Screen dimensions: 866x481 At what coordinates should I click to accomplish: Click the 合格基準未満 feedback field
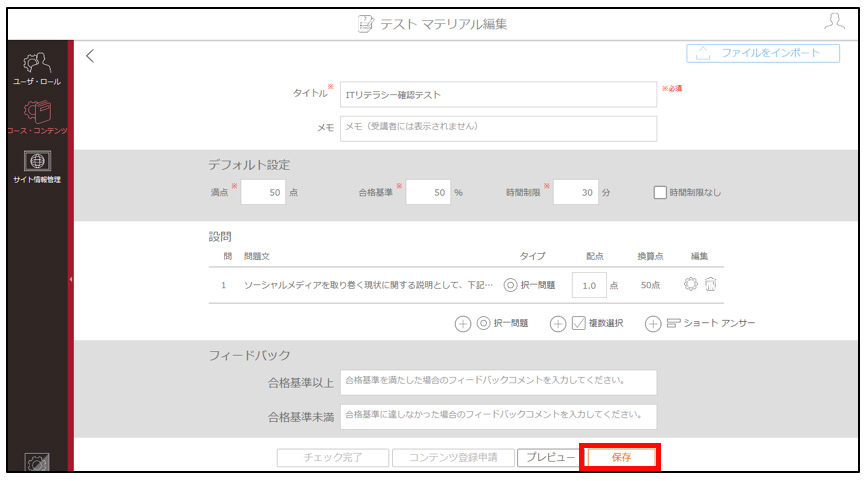pos(498,416)
